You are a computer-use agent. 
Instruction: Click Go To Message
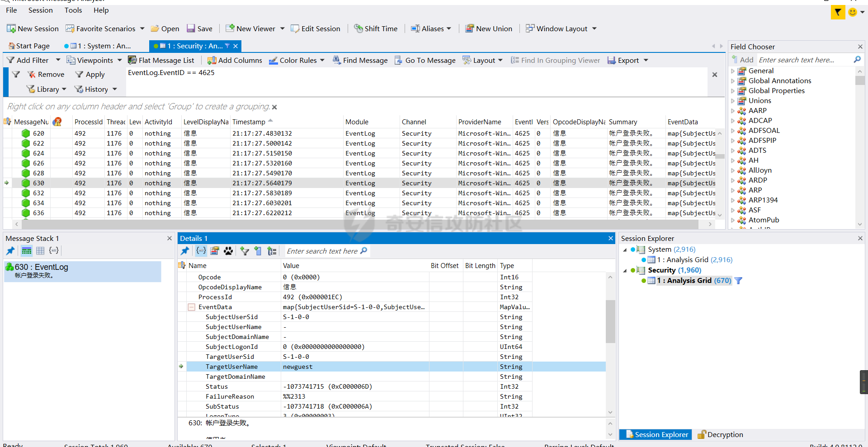pyautogui.click(x=425, y=60)
